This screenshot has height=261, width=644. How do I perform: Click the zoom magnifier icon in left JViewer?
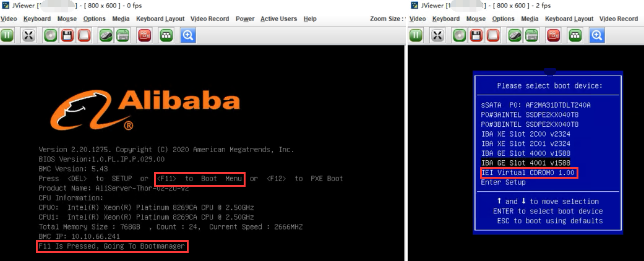click(188, 36)
